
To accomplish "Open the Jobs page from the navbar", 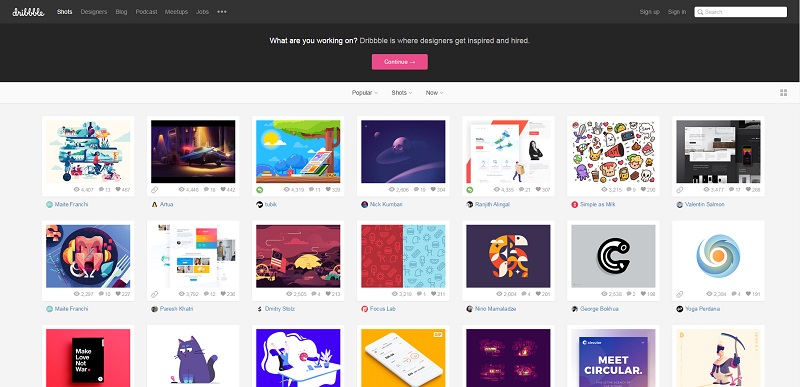I will coord(203,12).
